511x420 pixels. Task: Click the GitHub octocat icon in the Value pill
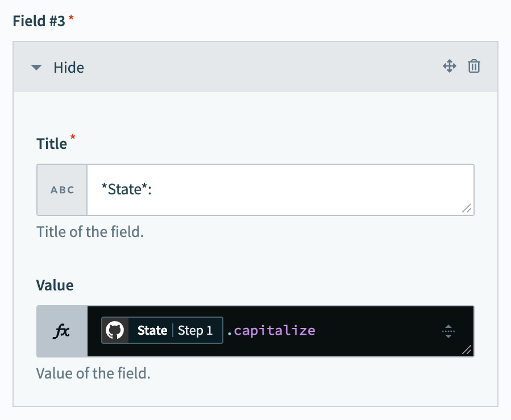(114, 330)
